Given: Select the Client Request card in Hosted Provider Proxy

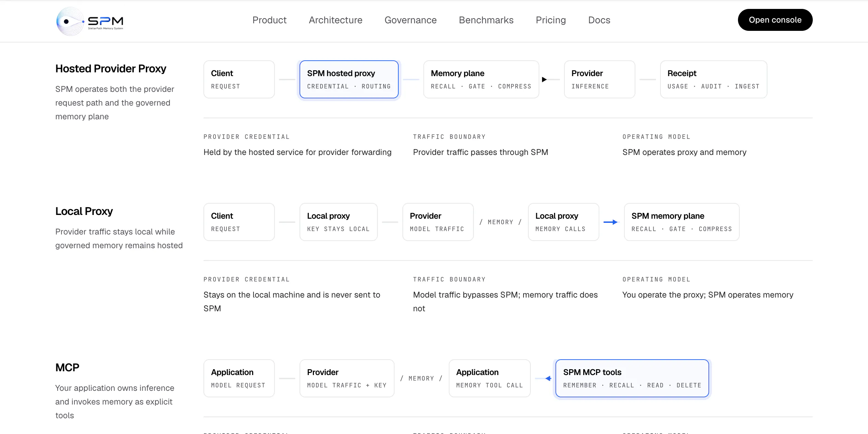Looking at the screenshot, I should click(x=239, y=80).
